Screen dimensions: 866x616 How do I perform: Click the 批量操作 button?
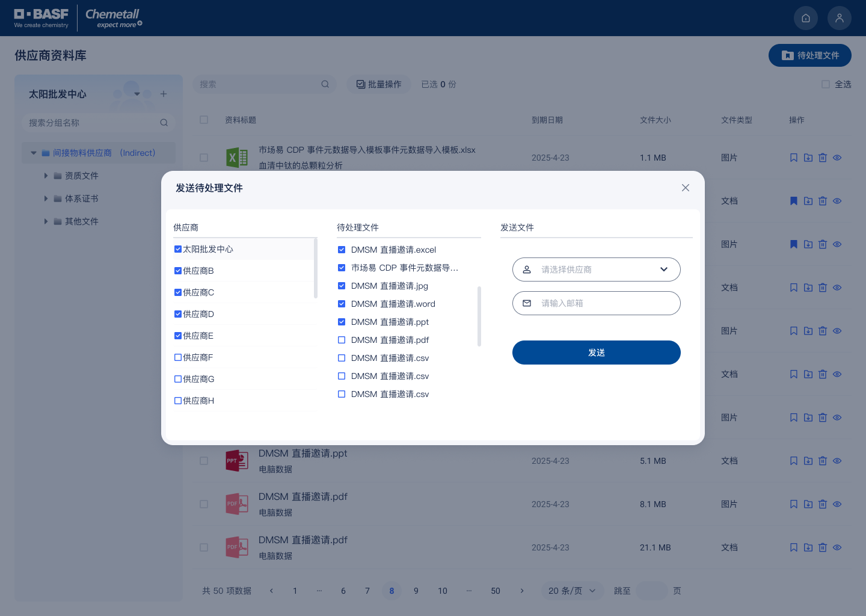point(379,84)
